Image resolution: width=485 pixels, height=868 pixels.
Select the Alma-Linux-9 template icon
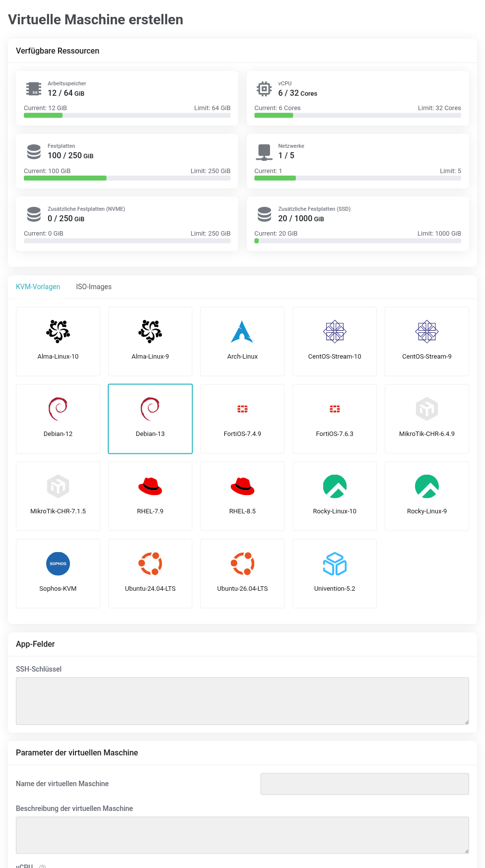[x=150, y=331]
